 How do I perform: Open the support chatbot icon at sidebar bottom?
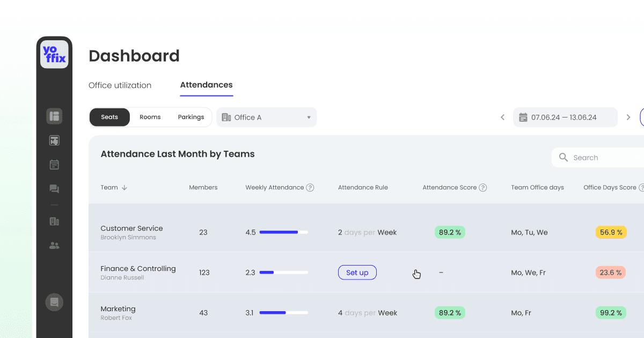tap(54, 302)
